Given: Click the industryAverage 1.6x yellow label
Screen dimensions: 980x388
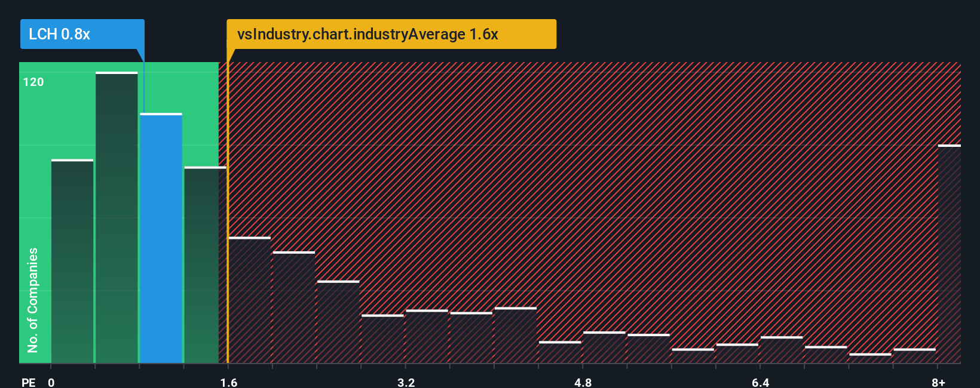Looking at the screenshot, I should tap(391, 34).
